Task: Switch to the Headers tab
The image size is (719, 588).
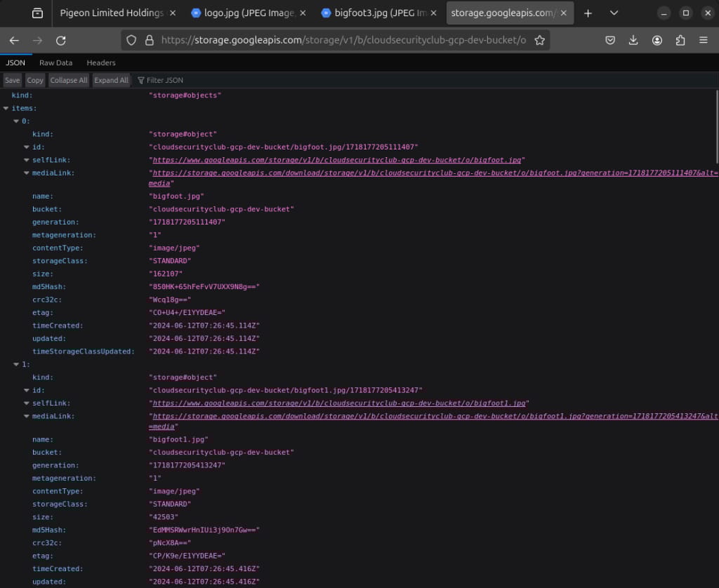Action: (x=101, y=62)
